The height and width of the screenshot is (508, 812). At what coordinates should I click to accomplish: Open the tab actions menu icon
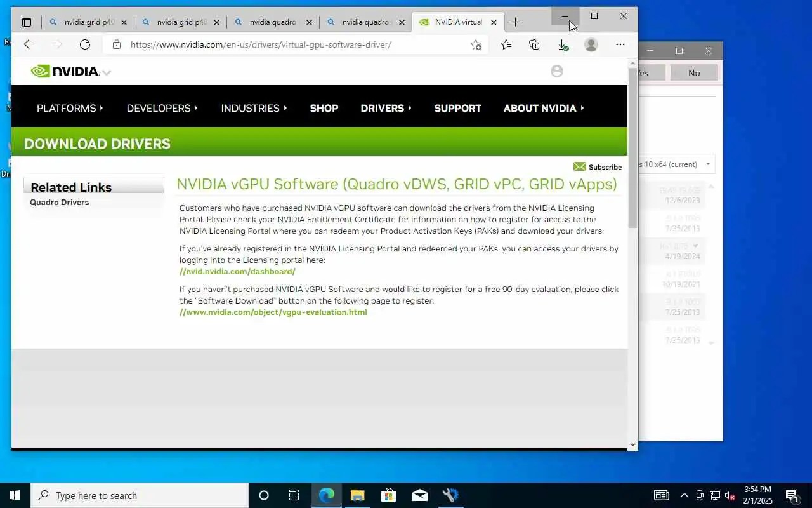[x=26, y=22]
